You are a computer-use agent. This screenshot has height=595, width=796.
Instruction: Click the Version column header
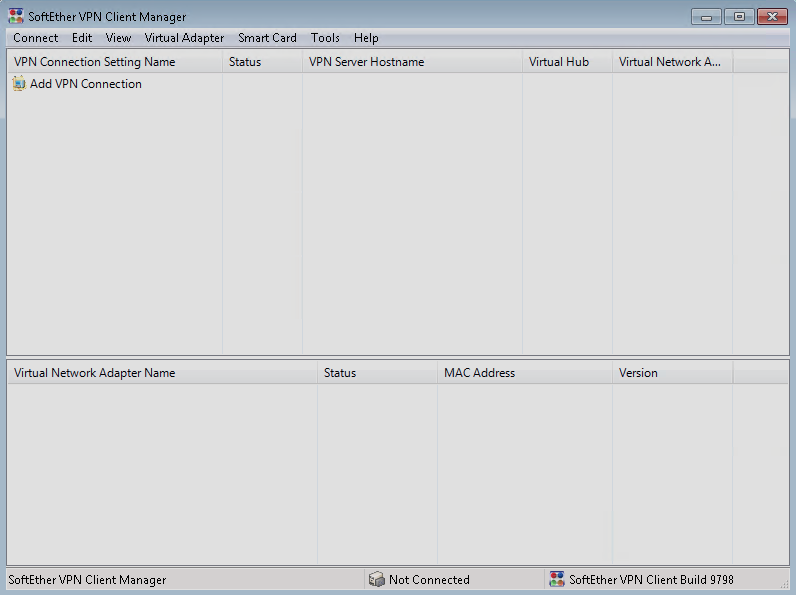click(638, 373)
